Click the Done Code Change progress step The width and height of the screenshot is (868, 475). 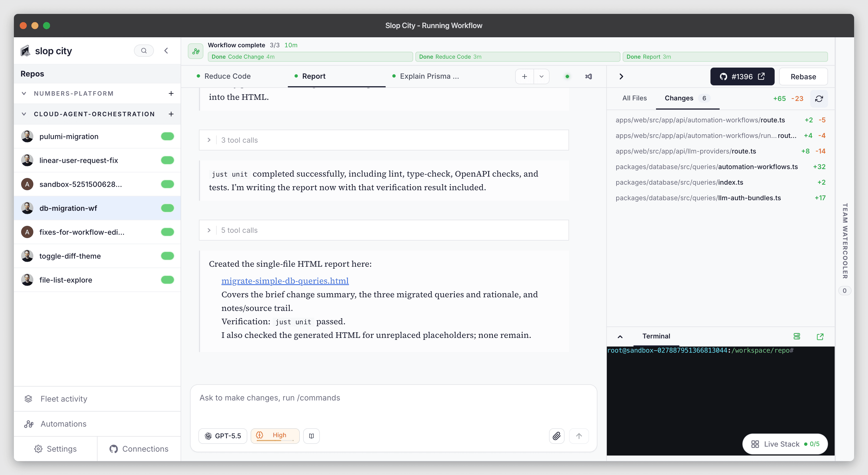[x=310, y=57]
